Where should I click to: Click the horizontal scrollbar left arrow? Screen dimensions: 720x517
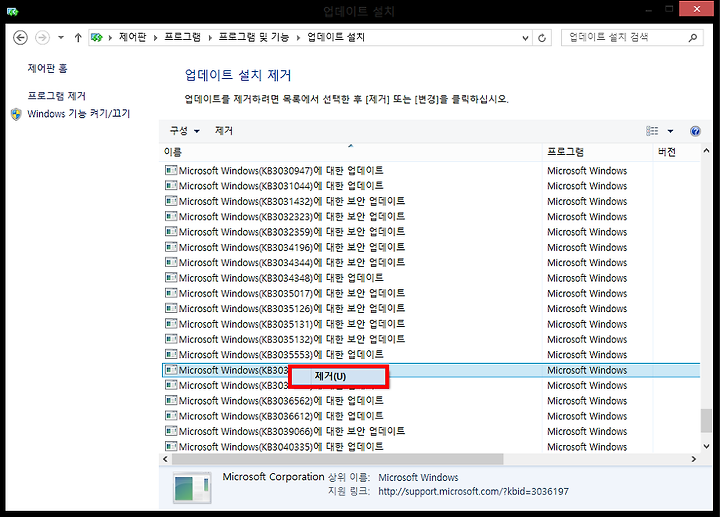(x=165, y=459)
